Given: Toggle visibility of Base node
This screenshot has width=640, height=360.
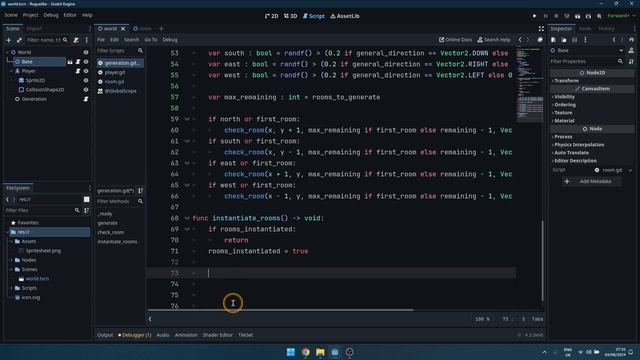Looking at the screenshot, I should tap(86, 62).
